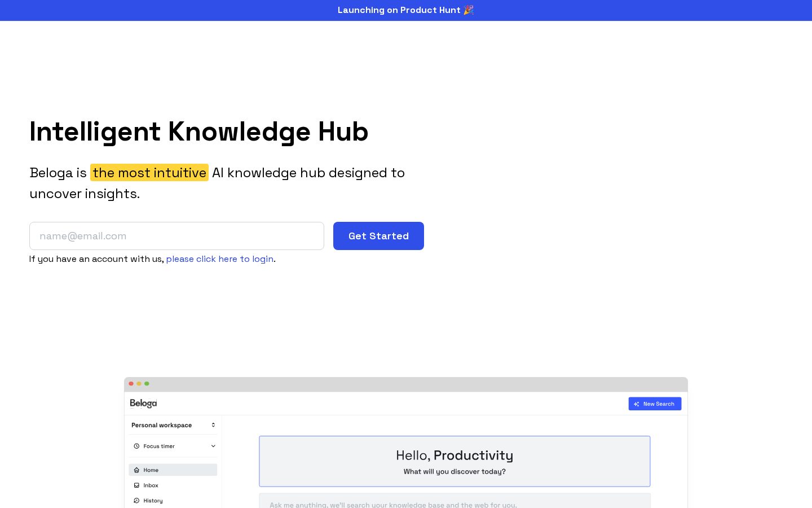Follow the 'please click here to login' link
Screen dimensions: 812x508
220,259
